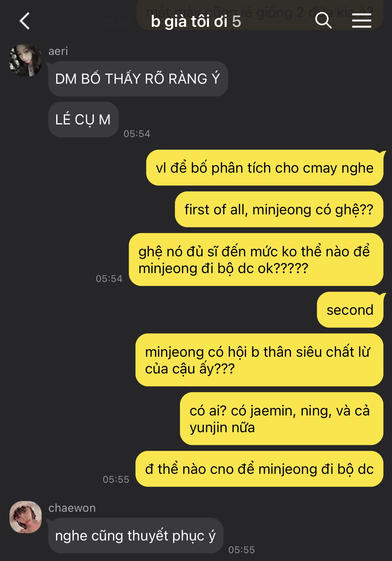392x561 pixels.
Task: Tap chaewon's profile picture
Action: click(x=26, y=517)
